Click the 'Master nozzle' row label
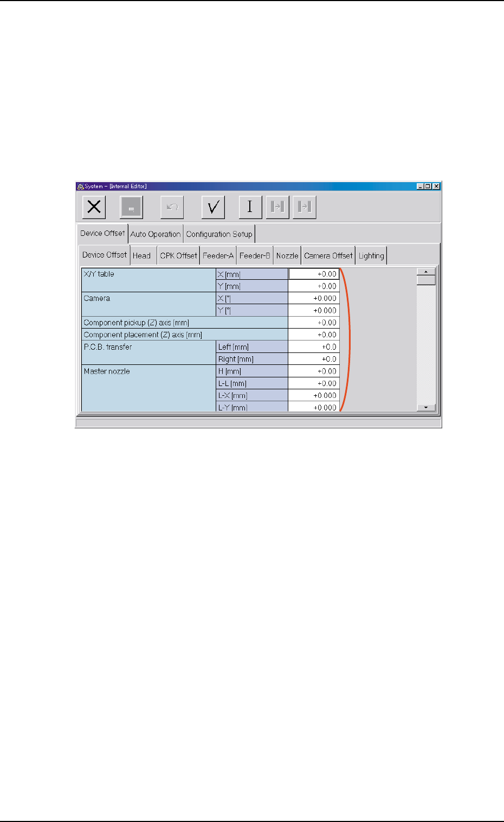 tap(107, 371)
